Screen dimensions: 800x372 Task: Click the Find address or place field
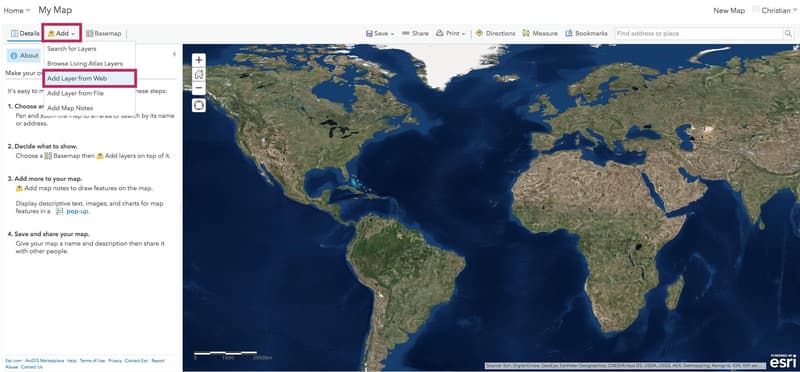[x=698, y=33]
